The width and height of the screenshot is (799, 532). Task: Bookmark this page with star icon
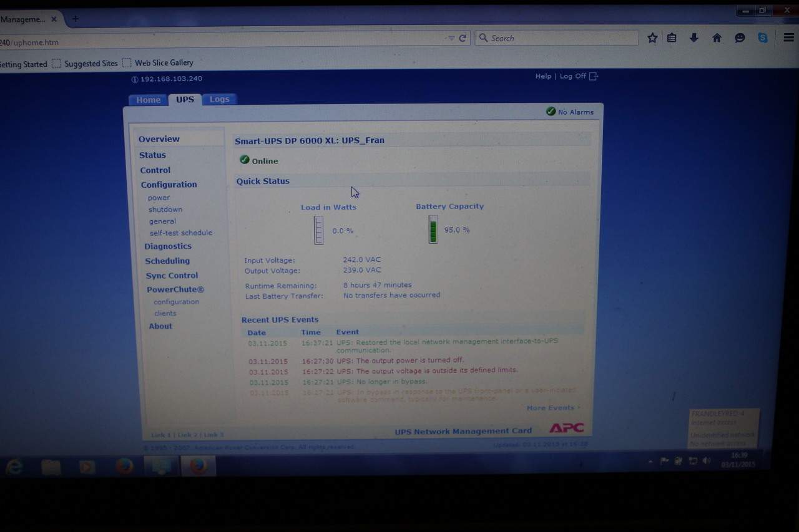652,38
